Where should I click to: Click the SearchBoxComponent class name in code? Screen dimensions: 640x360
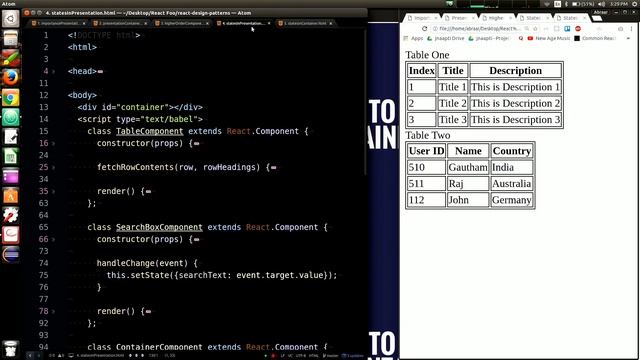click(159, 227)
